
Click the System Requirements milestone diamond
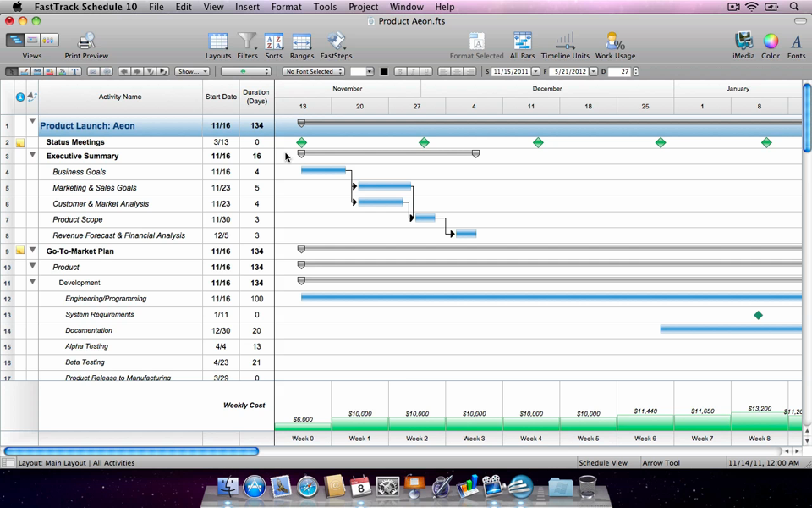tap(758, 315)
